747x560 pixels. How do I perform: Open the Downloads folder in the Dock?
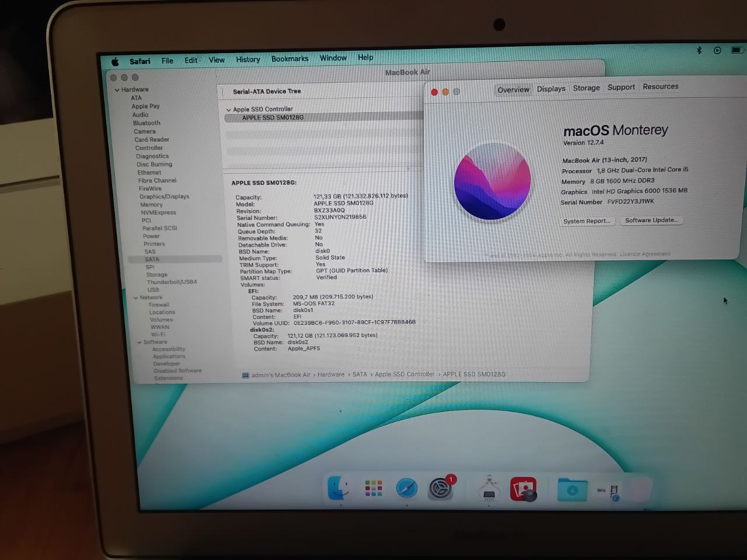tap(572, 490)
